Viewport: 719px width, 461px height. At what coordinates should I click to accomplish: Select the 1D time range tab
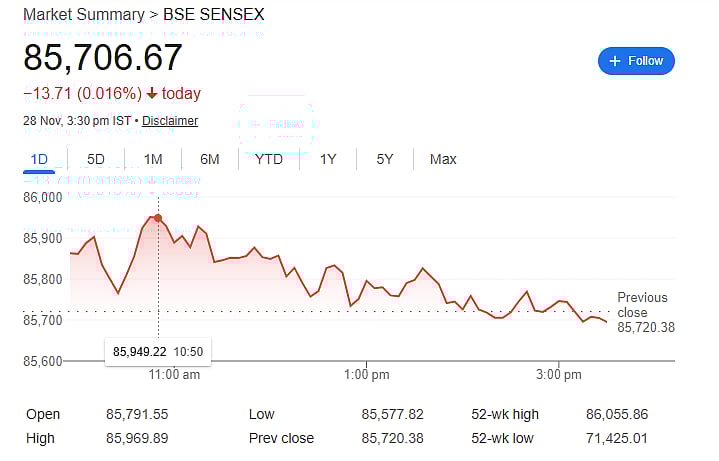(39, 159)
